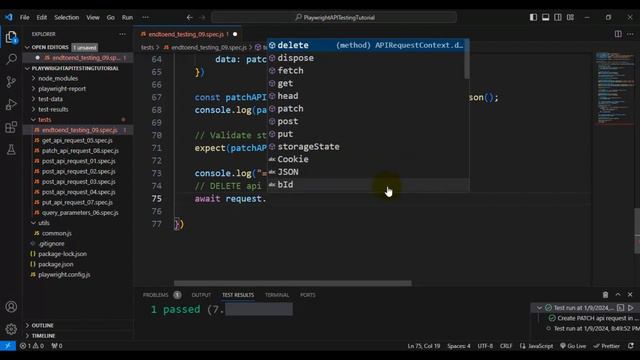640x360 pixels.
Task: Clear all test results trash icon
Action: 605,295
